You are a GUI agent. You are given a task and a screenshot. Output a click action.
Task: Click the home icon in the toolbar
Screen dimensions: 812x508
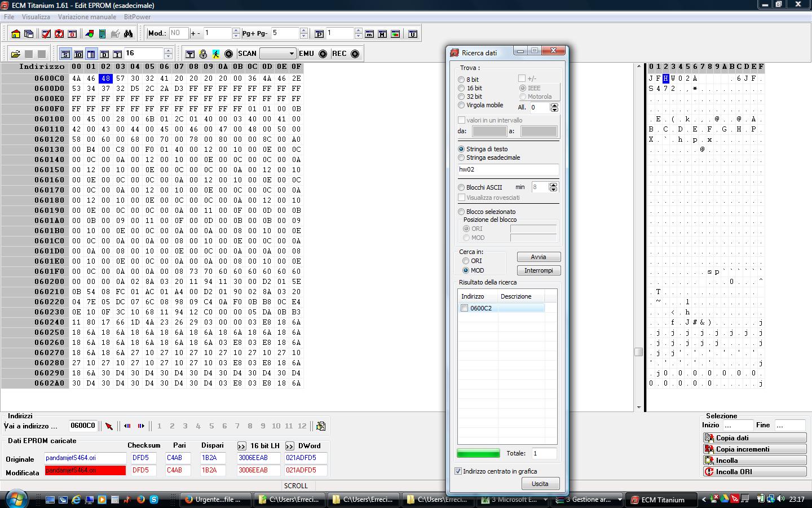point(15,34)
